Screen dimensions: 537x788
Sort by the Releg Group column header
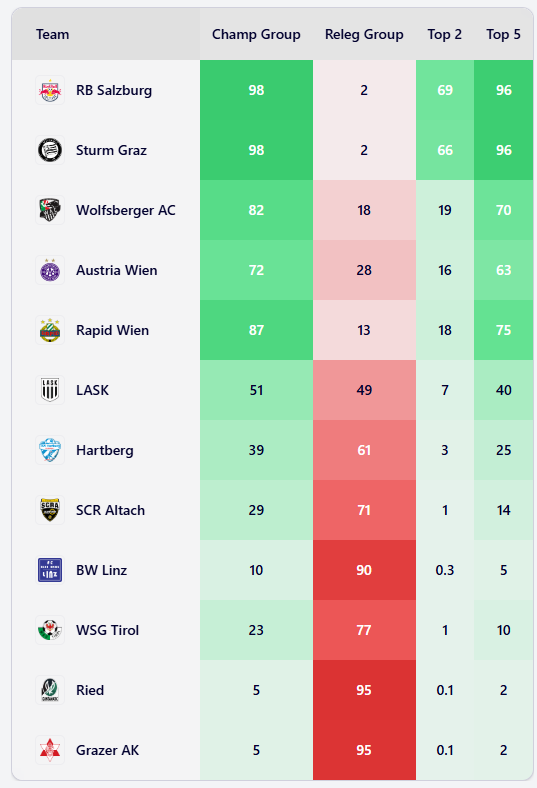[364, 34]
